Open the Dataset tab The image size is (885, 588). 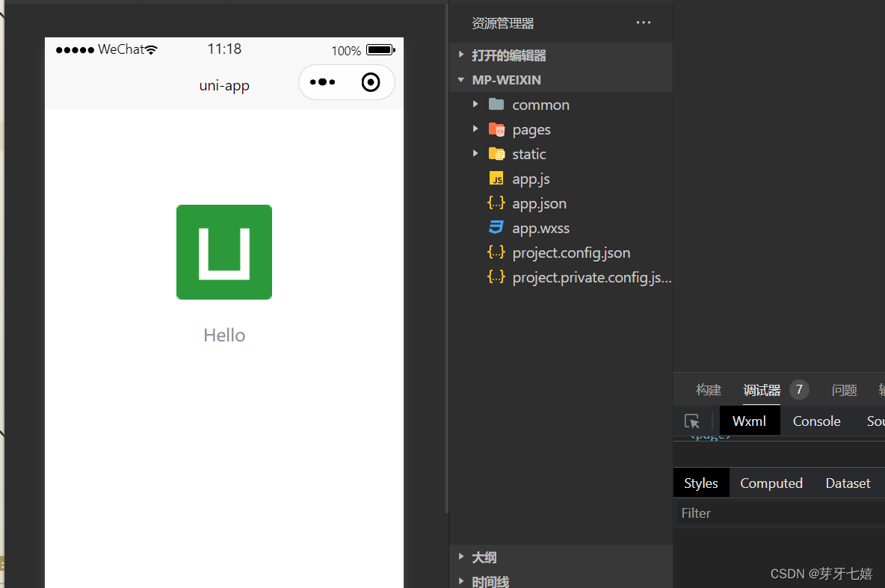point(847,483)
